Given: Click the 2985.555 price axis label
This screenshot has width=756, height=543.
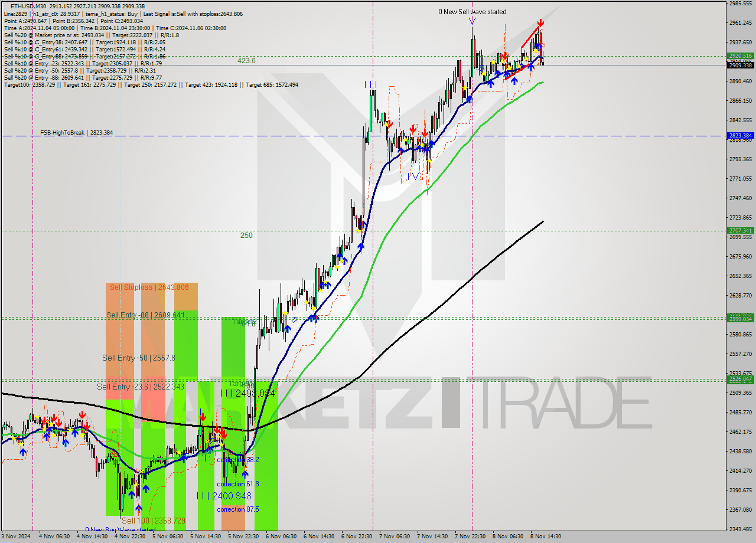Looking at the screenshot, I should click(741, 4).
